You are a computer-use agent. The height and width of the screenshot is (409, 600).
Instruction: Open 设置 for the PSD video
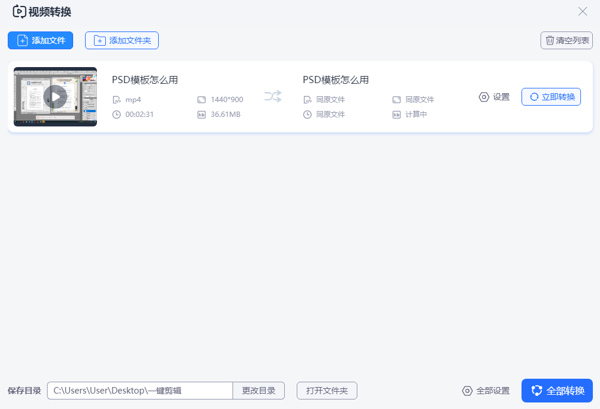tap(494, 97)
